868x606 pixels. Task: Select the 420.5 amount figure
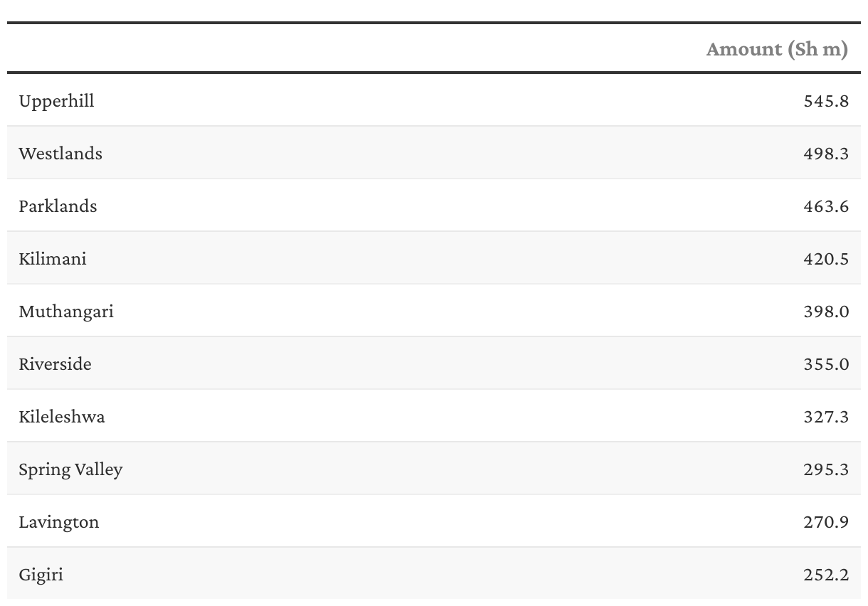point(826,259)
